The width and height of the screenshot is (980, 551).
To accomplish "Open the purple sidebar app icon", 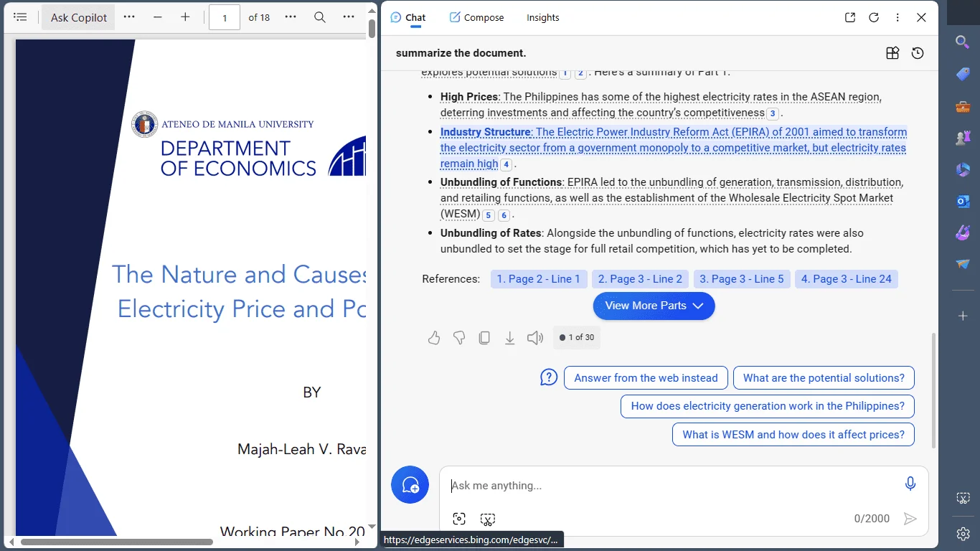I will (963, 233).
